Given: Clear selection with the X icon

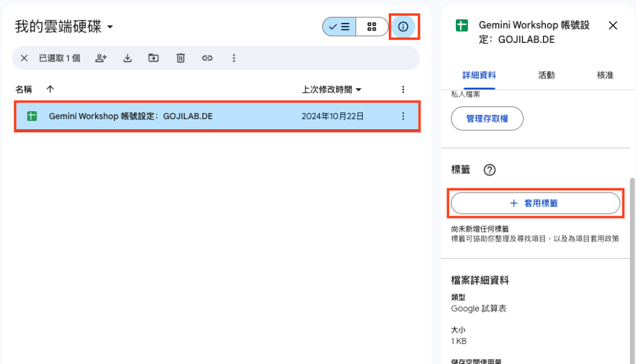Looking at the screenshot, I should pyautogui.click(x=24, y=58).
